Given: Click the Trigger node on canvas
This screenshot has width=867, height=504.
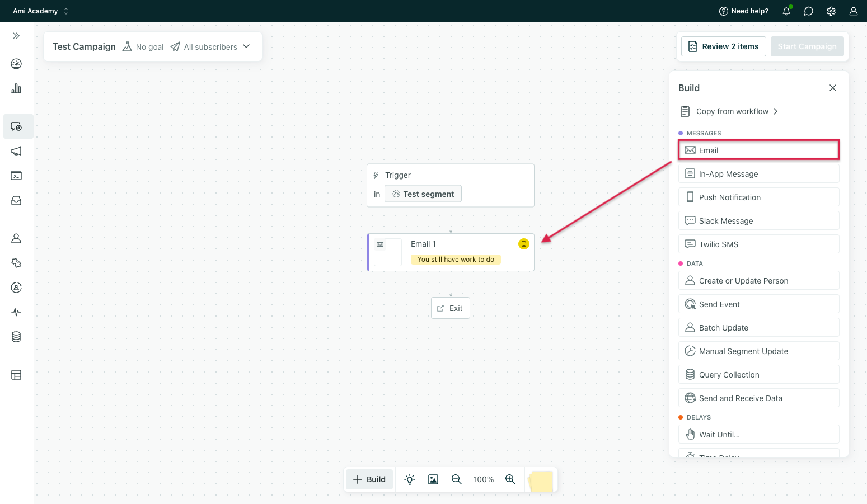Looking at the screenshot, I should 451,185.
